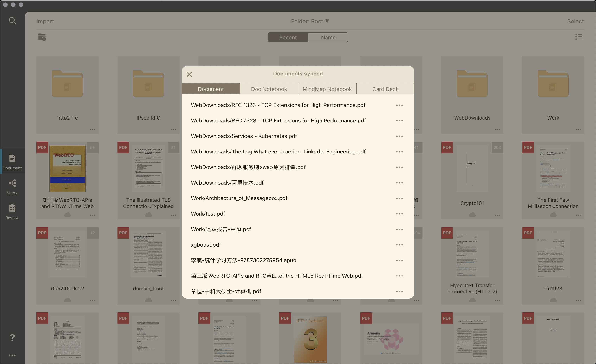Click the new folder icon
The width and height of the screenshot is (596, 364).
tap(42, 37)
